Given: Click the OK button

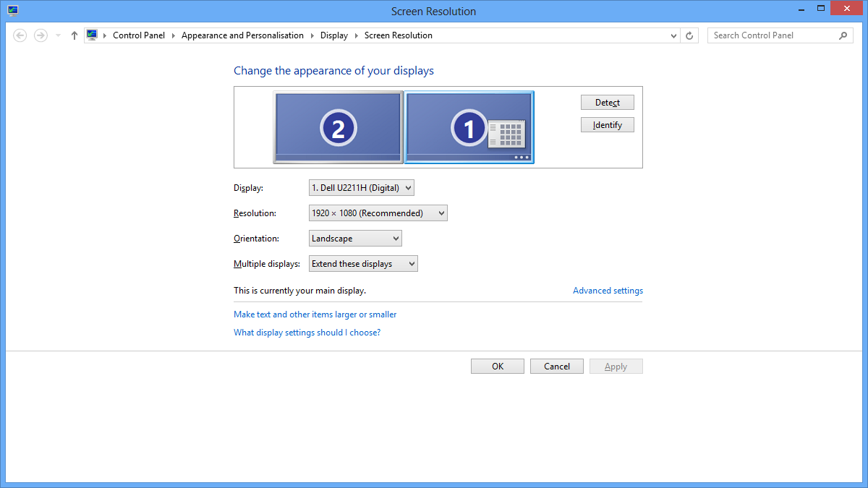Looking at the screenshot, I should pyautogui.click(x=498, y=367).
